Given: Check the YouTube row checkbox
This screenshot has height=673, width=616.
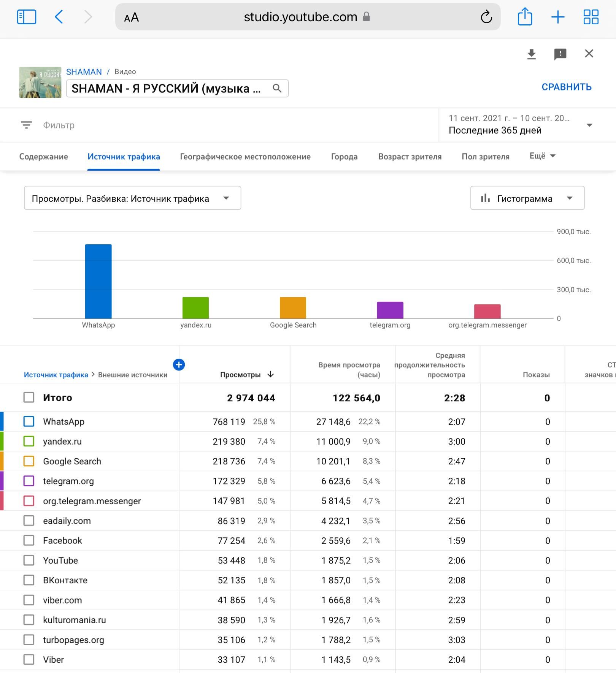Looking at the screenshot, I should 29,560.
